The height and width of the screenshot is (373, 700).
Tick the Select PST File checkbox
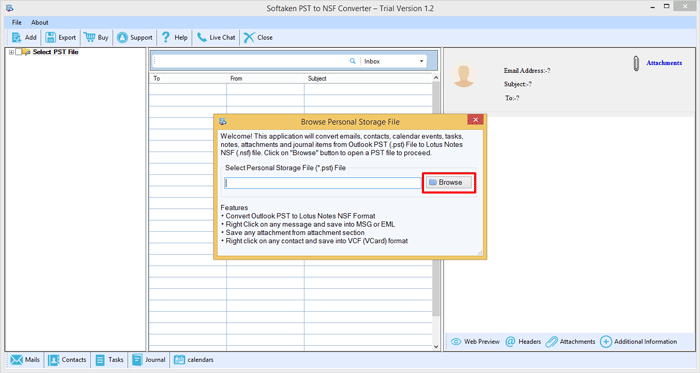point(18,52)
